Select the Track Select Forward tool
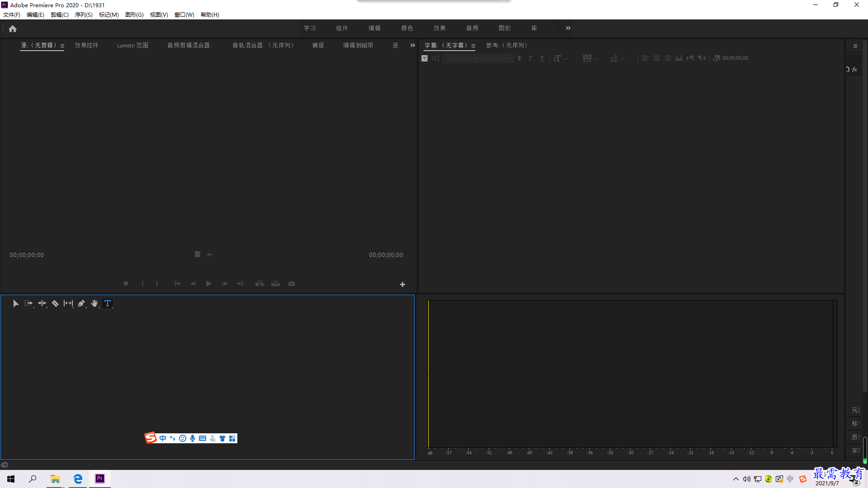868x488 pixels. tap(28, 304)
